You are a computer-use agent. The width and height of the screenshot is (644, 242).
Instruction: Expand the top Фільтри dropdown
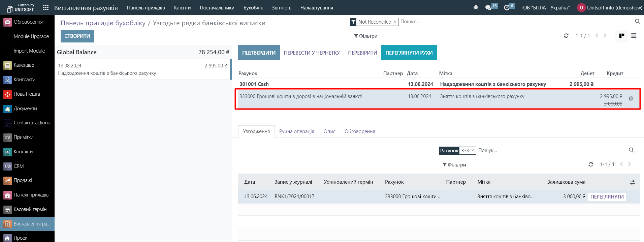[x=365, y=36]
